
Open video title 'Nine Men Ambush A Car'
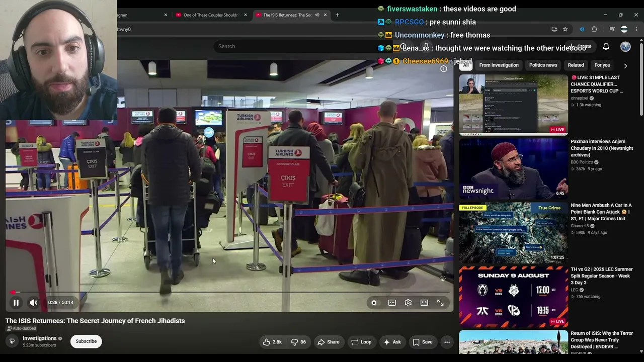click(601, 212)
